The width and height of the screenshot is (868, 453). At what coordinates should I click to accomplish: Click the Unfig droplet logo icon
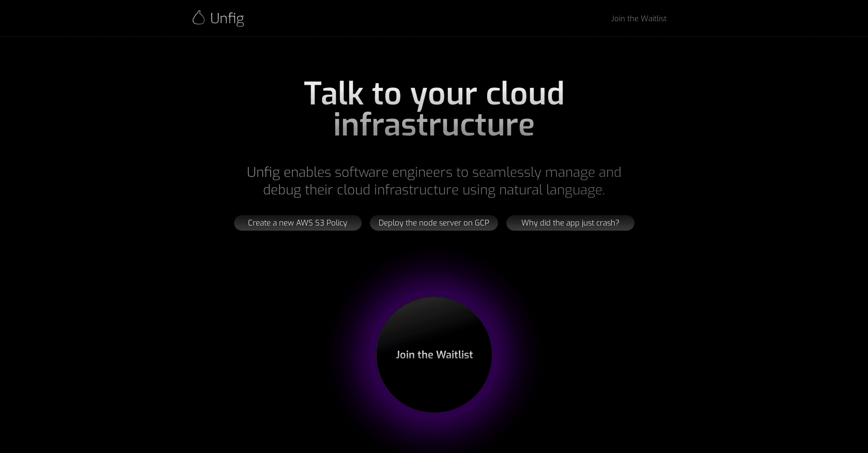[198, 18]
